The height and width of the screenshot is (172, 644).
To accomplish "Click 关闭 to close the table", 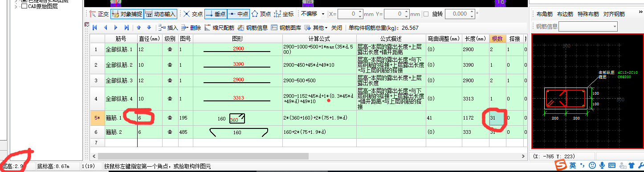I will (337, 28).
